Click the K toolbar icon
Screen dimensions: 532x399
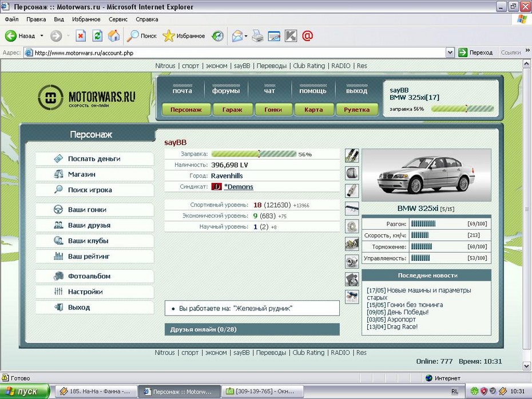coord(291,35)
